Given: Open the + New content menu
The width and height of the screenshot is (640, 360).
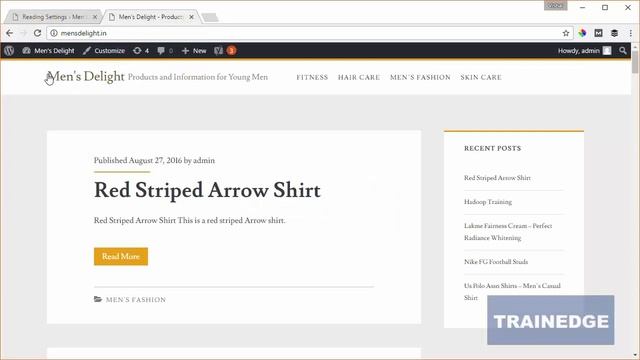Looking at the screenshot, I should click(x=194, y=51).
